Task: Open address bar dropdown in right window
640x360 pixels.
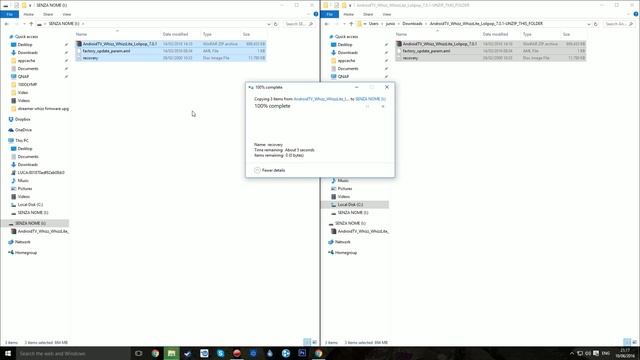Action: click(x=589, y=24)
